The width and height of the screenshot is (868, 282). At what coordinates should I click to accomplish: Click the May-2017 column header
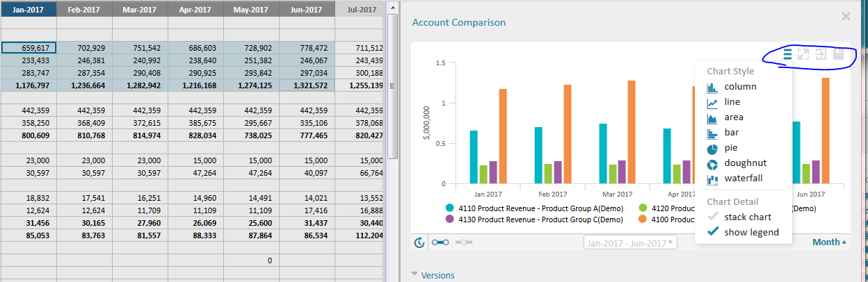point(251,10)
